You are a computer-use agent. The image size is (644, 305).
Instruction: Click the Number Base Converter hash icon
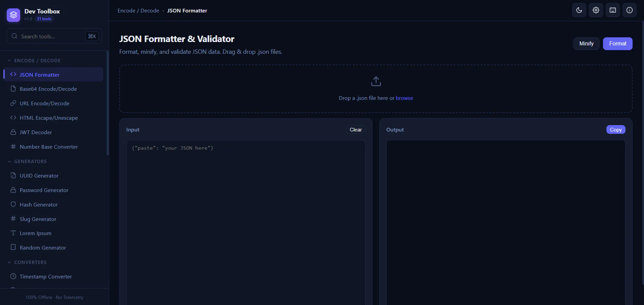[x=13, y=147]
